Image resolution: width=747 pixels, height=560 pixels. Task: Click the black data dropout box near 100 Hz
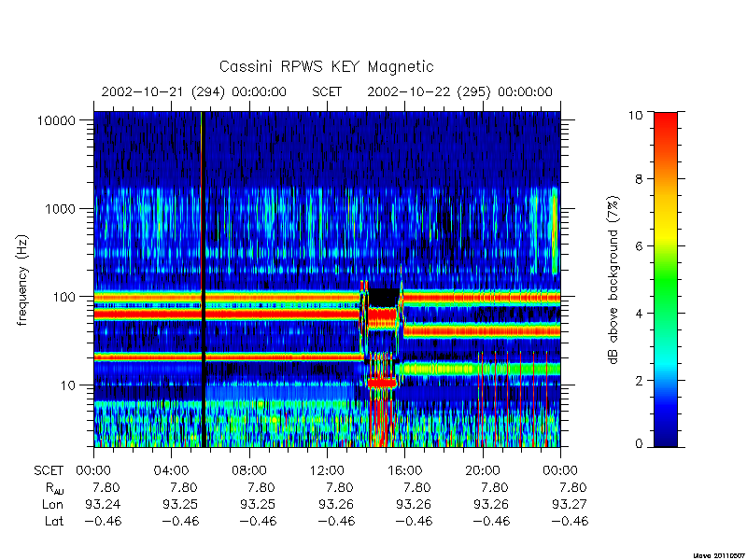[384, 298]
